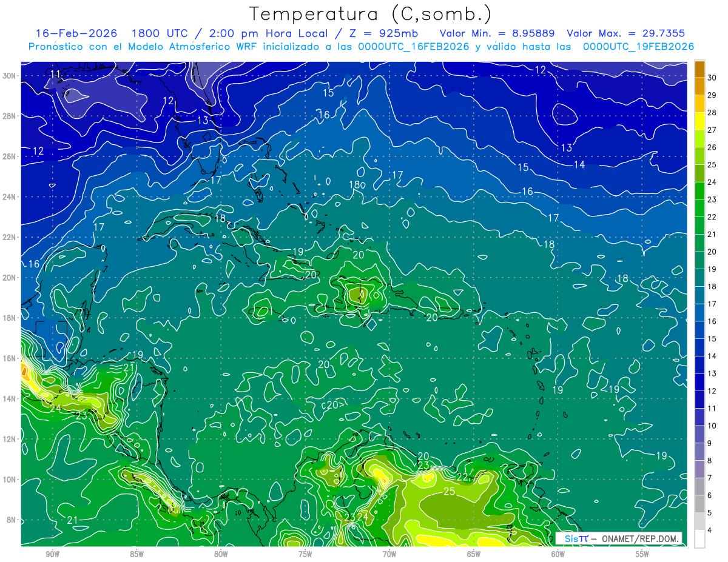Click the longitude label "55W" on the bottom axis
The image size is (728, 562).
pos(642,554)
